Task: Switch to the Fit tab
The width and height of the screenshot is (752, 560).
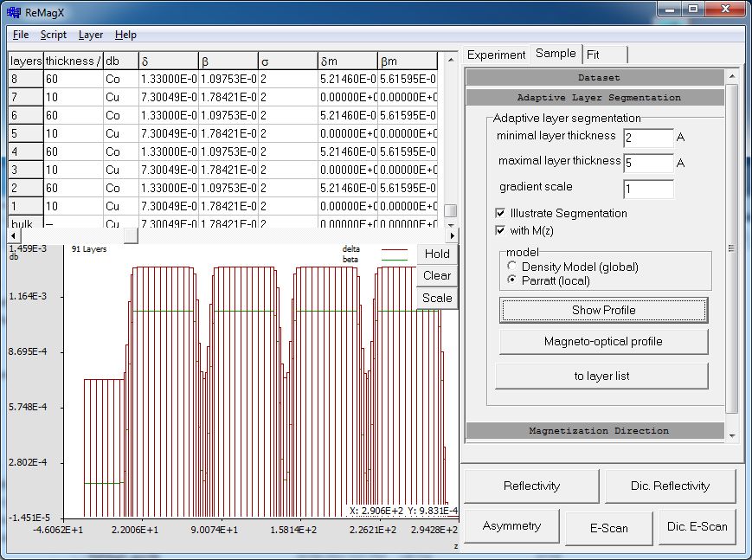Action: (593, 55)
